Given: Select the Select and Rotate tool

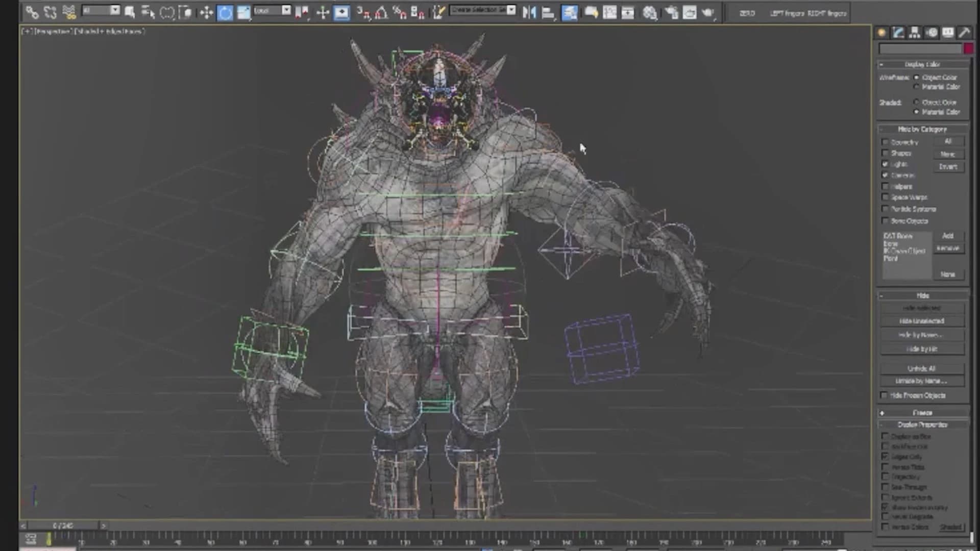Looking at the screenshot, I should 226,13.
